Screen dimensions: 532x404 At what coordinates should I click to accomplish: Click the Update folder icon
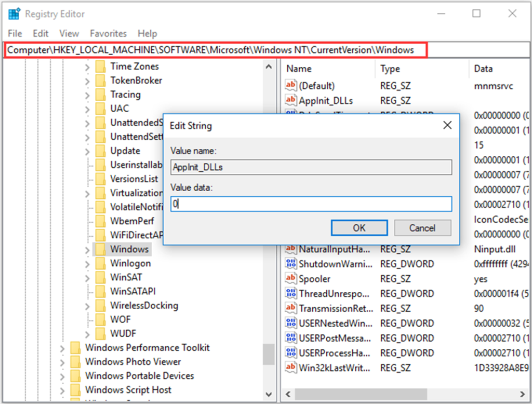(x=100, y=151)
